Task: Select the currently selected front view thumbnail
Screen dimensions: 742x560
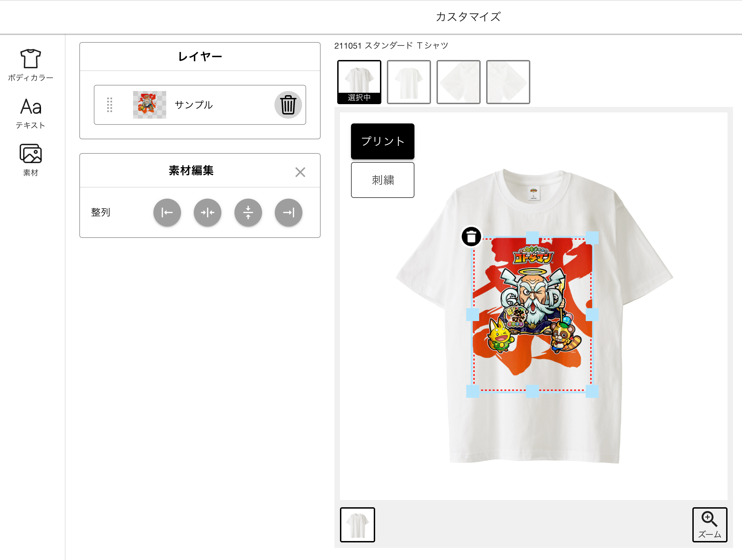Action: (359, 82)
